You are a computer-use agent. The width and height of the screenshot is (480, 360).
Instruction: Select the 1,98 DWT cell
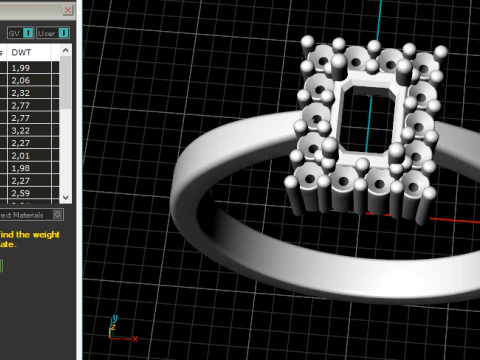pos(29,168)
